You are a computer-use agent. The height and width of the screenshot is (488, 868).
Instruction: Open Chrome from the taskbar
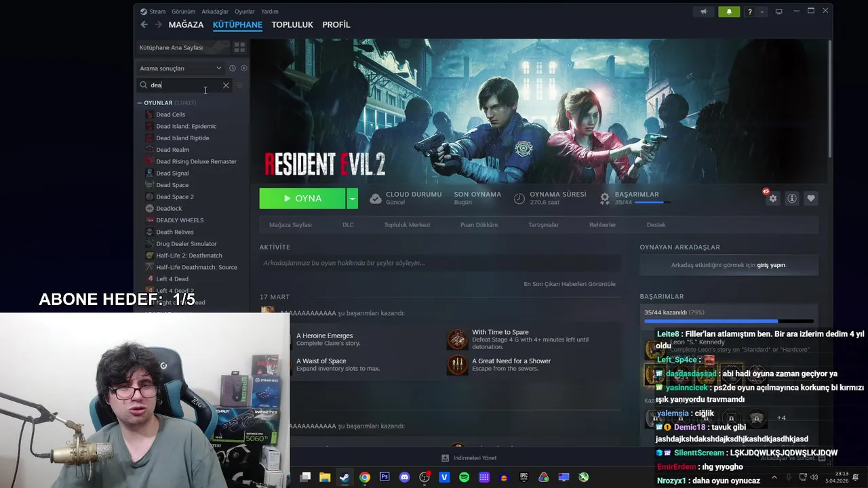365,477
